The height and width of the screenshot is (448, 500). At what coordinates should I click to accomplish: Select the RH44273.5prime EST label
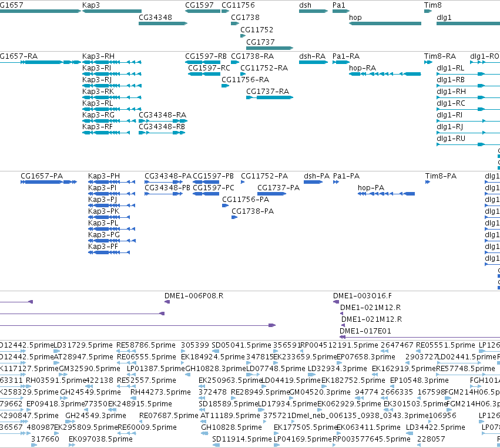click(x=161, y=392)
